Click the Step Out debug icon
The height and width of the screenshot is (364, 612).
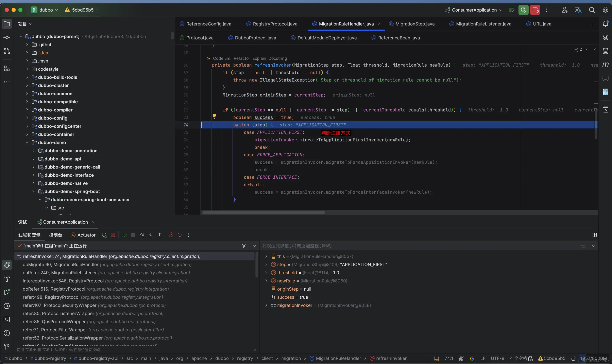point(159,235)
